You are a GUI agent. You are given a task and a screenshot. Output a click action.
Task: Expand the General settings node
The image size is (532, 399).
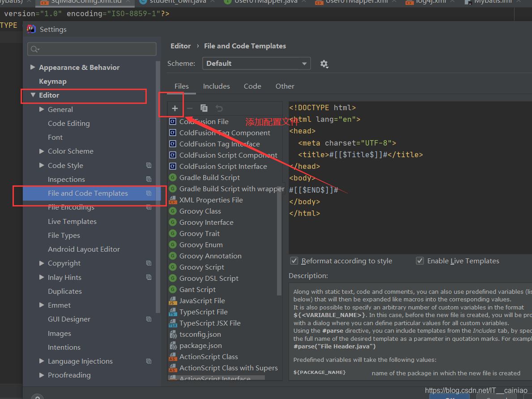(42, 109)
